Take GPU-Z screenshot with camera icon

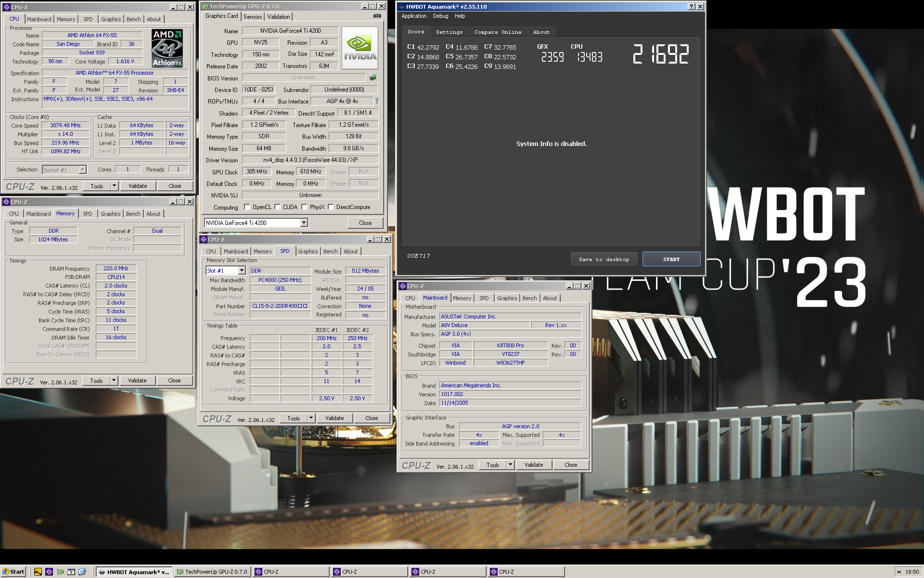pos(377,16)
